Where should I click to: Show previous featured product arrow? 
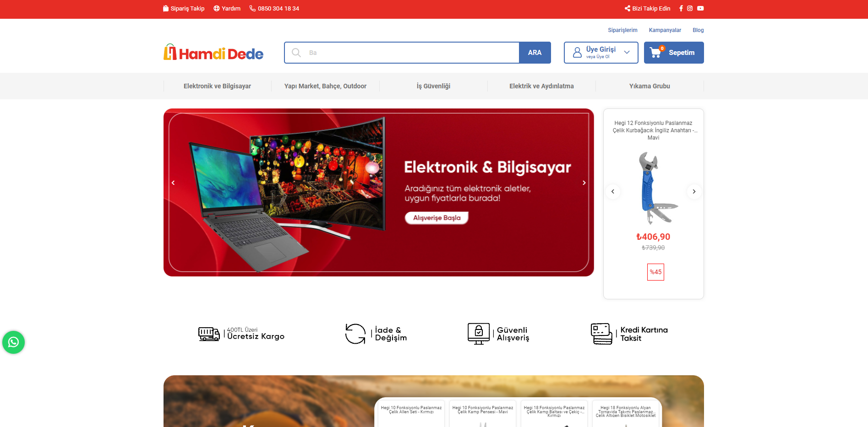click(x=613, y=191)
